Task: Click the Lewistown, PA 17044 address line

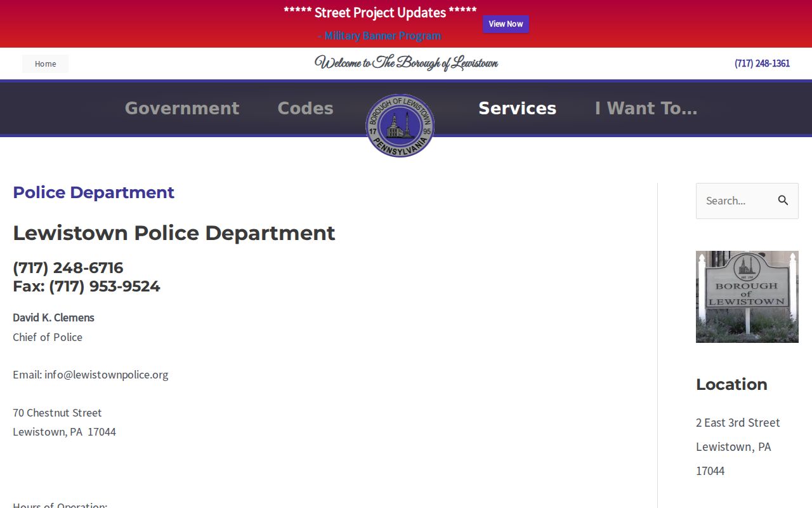Action: coord(64,432)
